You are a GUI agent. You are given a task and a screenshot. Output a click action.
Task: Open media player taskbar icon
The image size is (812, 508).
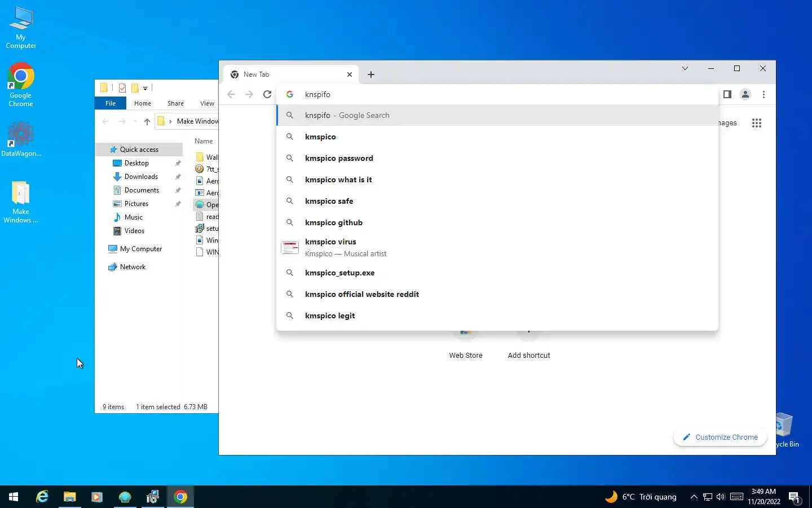pos(97,497)
